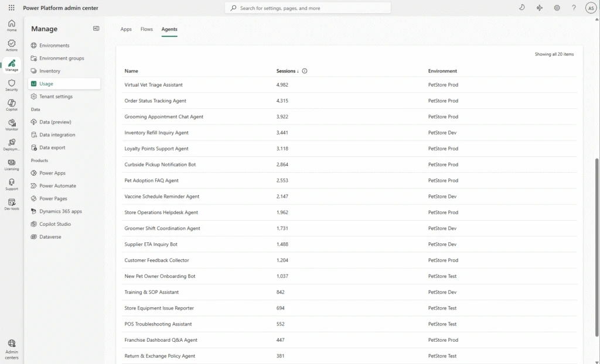Select the Home icon in the left rail
Image resolution: width=600 pixels, height=364 pixels.
(11, 25)
